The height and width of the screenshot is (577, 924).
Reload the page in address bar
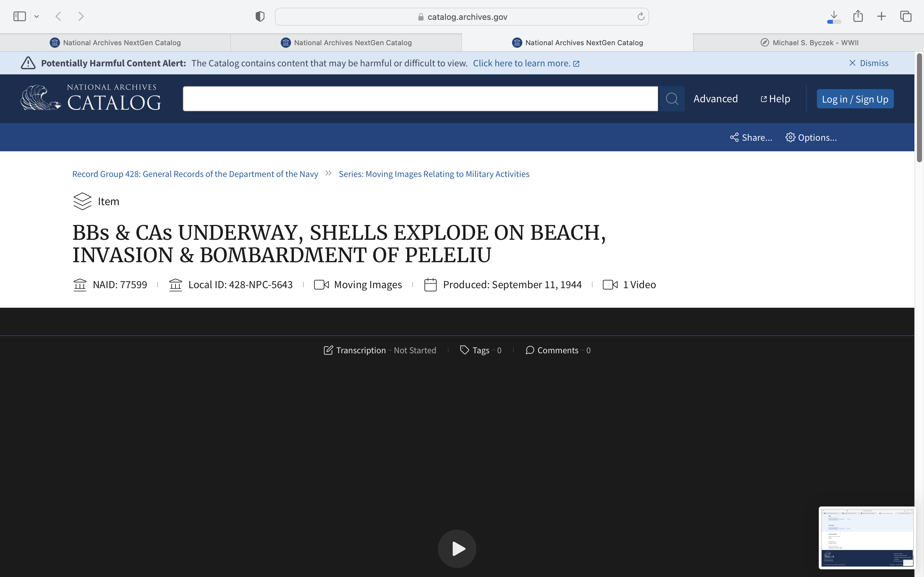pyautogui.click(x=641, y=16)
